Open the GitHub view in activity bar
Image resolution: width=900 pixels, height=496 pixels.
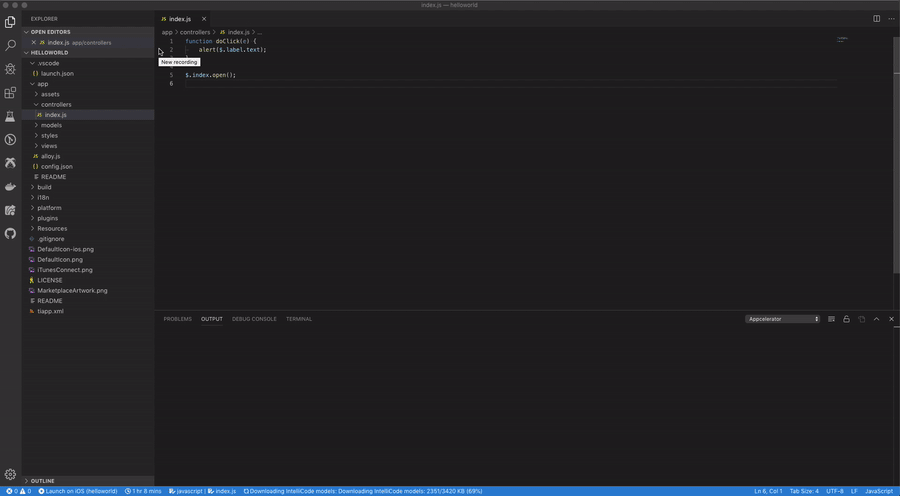pyautogui.click(x=10, y=234)
